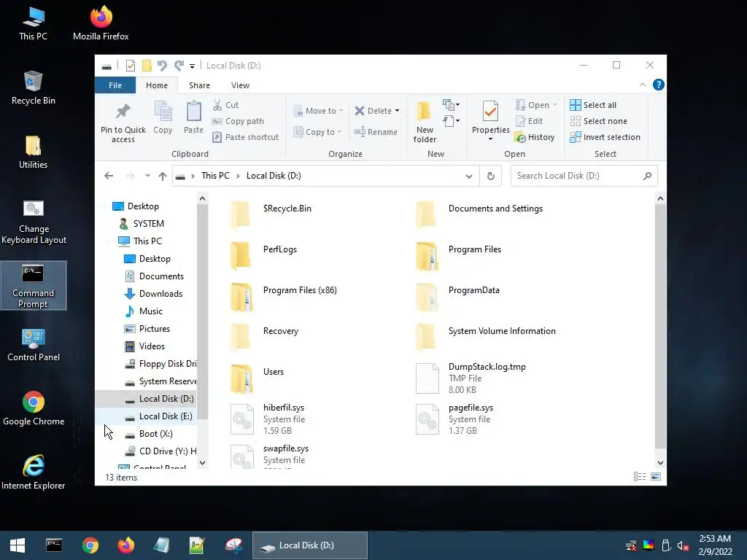Click Quick Access toolbar new folder icon
The width and height of the screenshot is (747, 560).
pyautogui.click(x=147, y=66)
